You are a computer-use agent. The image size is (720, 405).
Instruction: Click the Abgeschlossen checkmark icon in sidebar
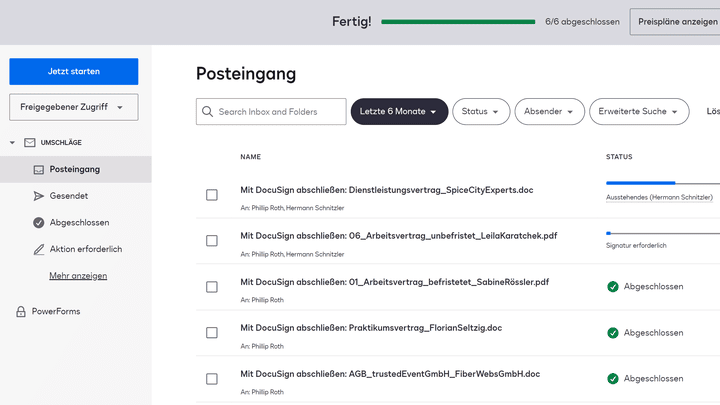click(39, 223)
